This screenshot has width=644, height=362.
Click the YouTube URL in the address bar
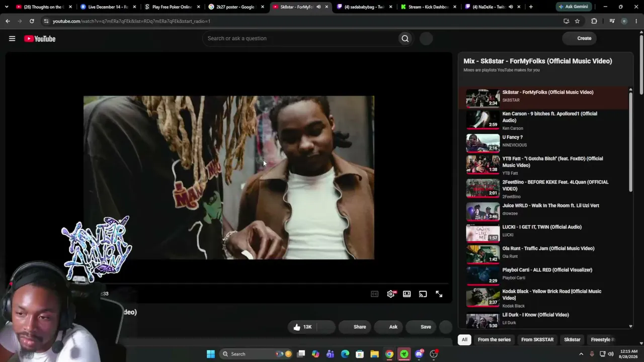(x=132, y=21)
